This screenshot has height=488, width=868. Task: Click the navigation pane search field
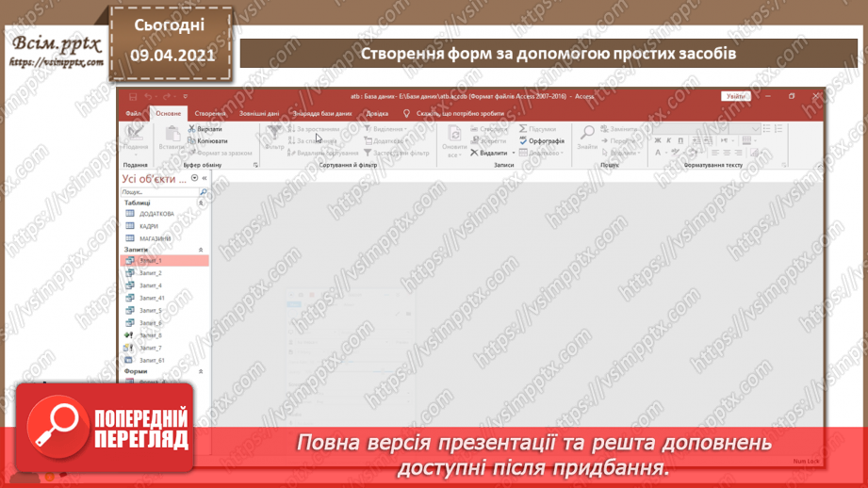point(158,192)
